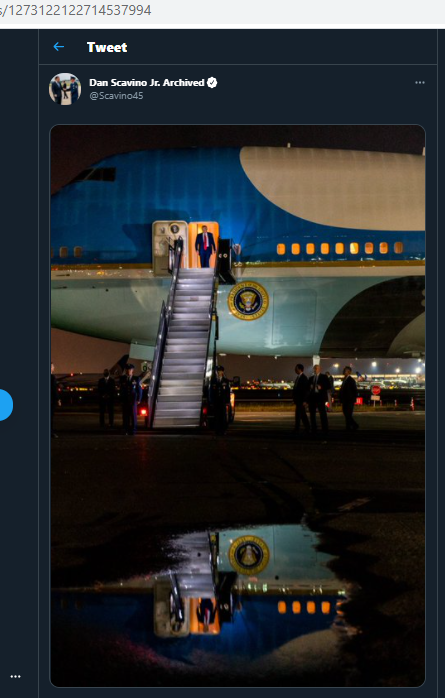Open the sidebar three-dot More menu at bottom left
Image resolution: width=445 pixels, height=698 pixels.
point(16,677)
